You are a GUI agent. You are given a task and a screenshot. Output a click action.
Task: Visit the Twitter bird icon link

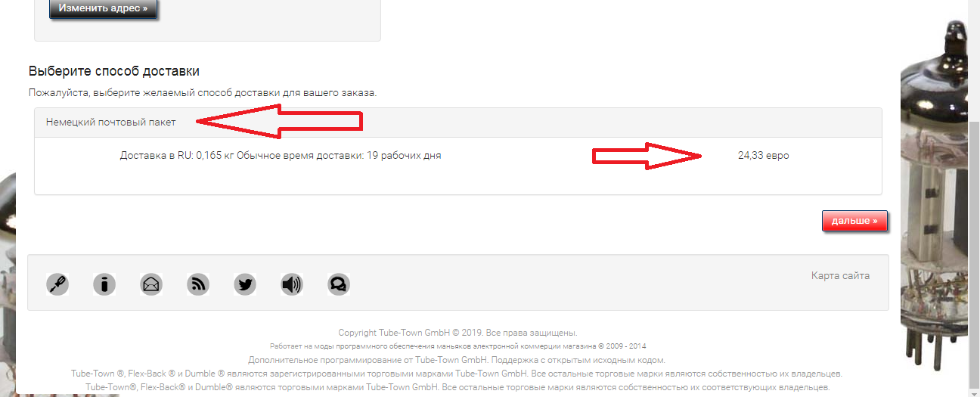pos(245,284)
